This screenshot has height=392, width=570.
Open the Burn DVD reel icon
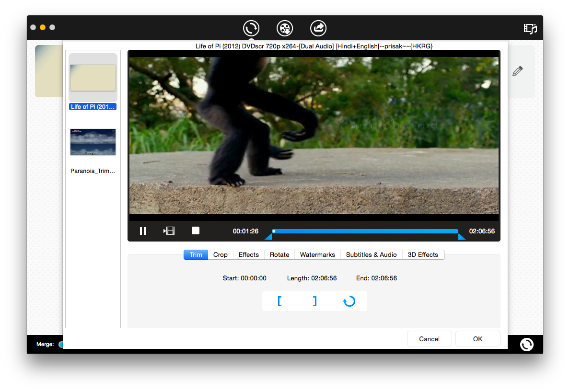click(285, 28)
